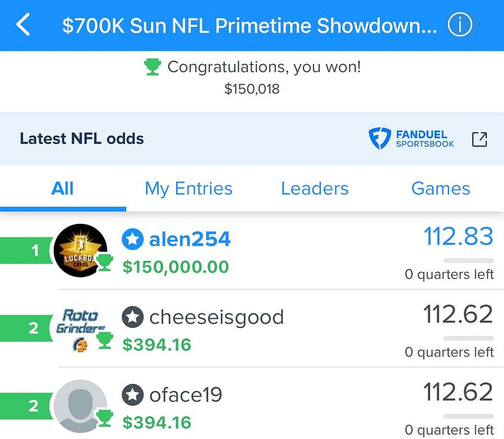
Task: Open FanDuel Sportsbook external link icon
Action: [479, 139]
